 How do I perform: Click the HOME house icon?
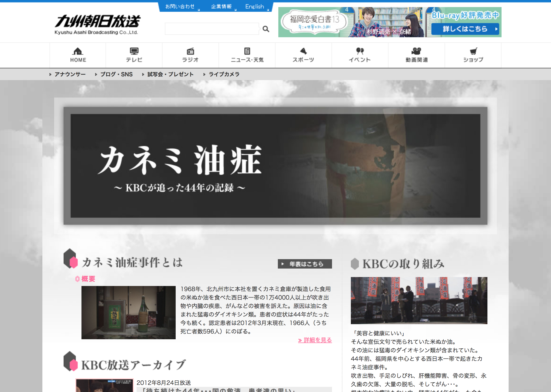pyautogui.click(x=77, y=51)
